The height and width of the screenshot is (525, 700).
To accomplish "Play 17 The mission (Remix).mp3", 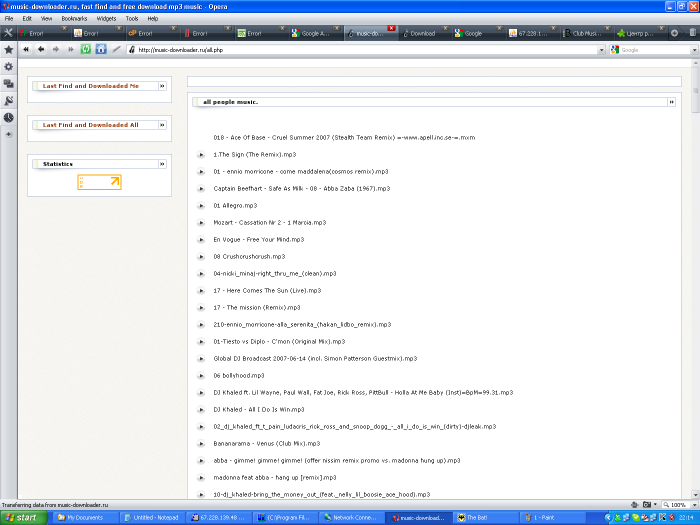I will [x=201, y=308].
